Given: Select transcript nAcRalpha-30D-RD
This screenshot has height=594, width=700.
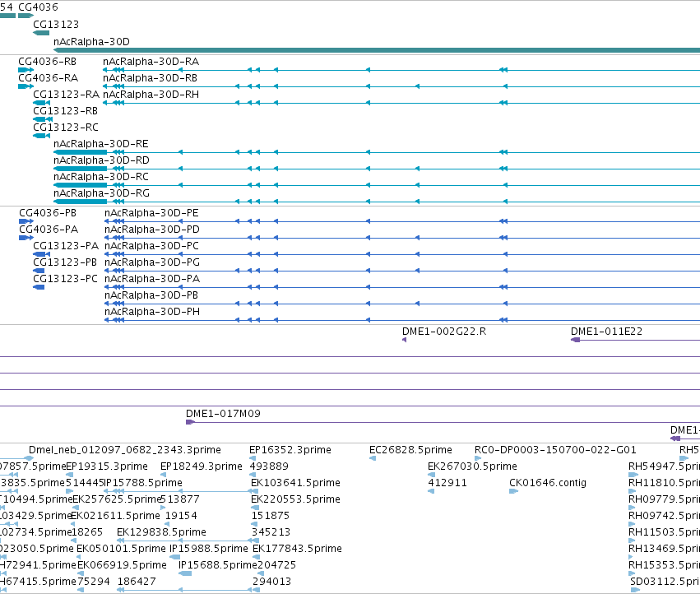Looking at the screenshot, I should [x=101, y=160].
